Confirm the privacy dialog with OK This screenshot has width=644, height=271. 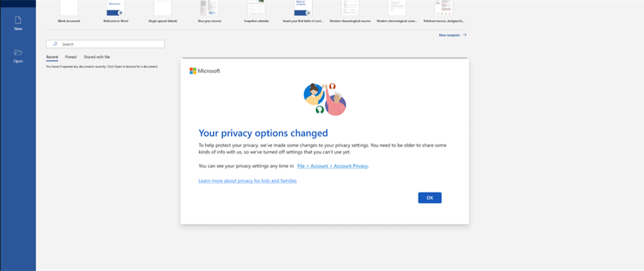[x=429, y=198]
